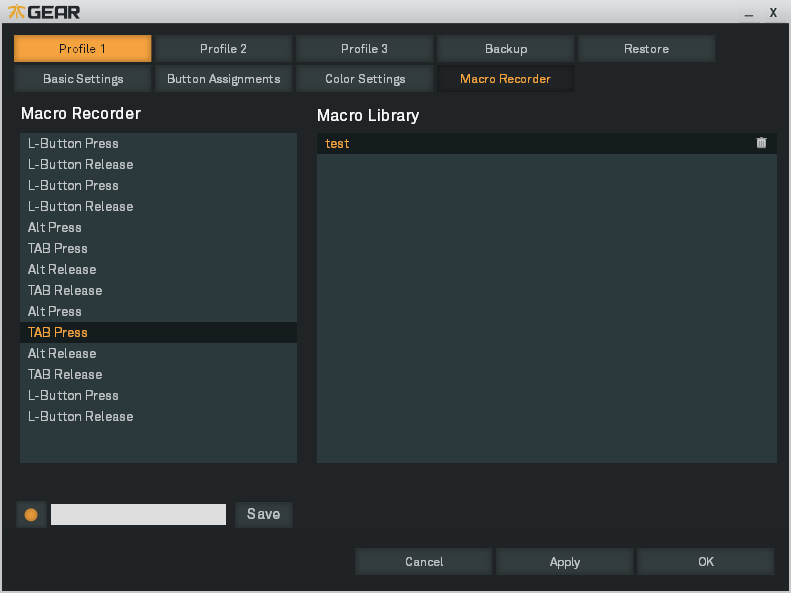This screenshot has height=593, width=791.
Task: Select the highlighted TAB Press entry
Action: pos(58,332)
